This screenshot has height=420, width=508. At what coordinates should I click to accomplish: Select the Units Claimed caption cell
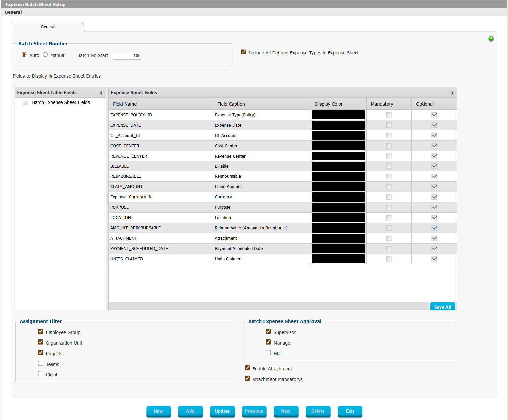(x=262, y=259)
